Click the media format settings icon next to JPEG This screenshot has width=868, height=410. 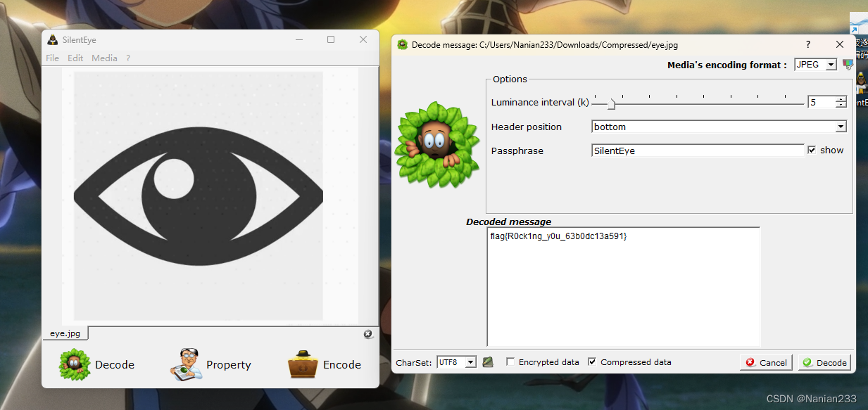click(x=848, y=65)
